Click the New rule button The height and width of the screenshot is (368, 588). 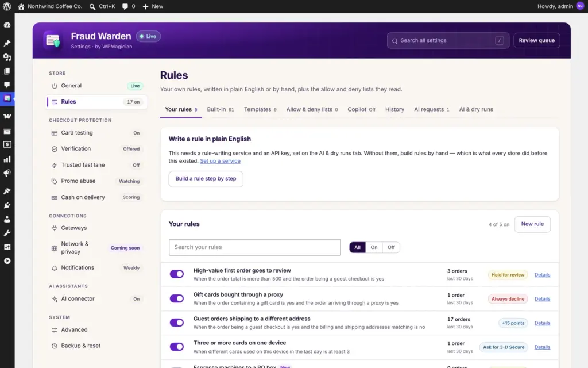coord(532,224)
